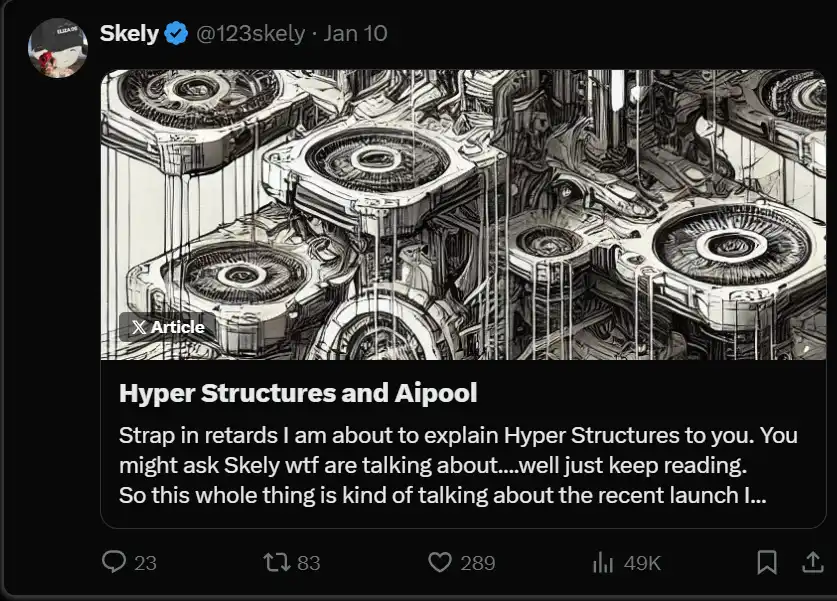Click the Jan 10 post timestamp
The width and height of the screenshot is (837, 601).
[x=356, y=33]
